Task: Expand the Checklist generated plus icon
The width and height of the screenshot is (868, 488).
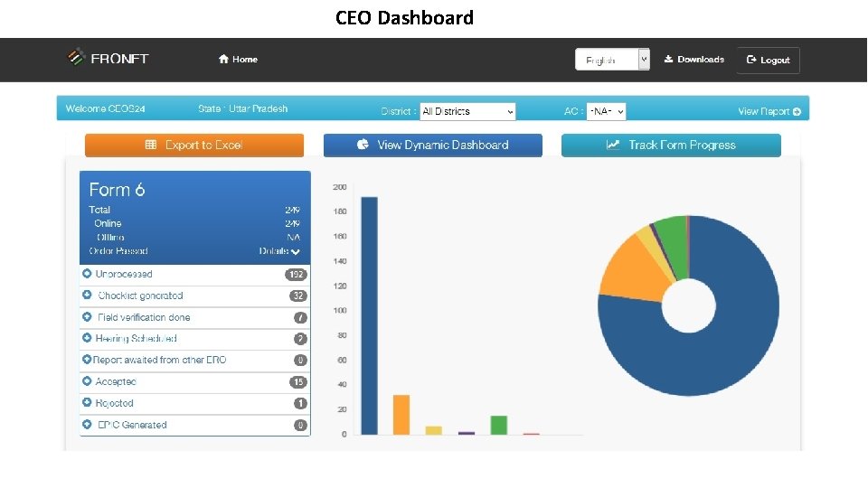Action: (x=87, y=295)
